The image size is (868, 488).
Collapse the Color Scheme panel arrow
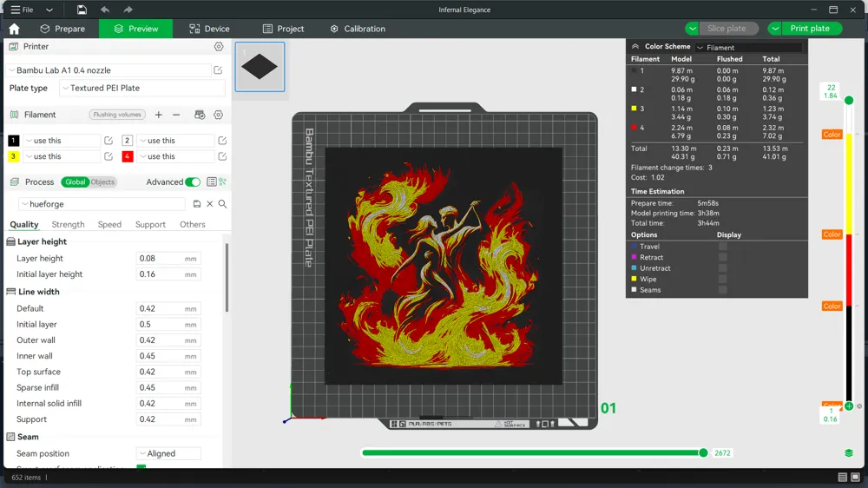[x=635, y=47]
